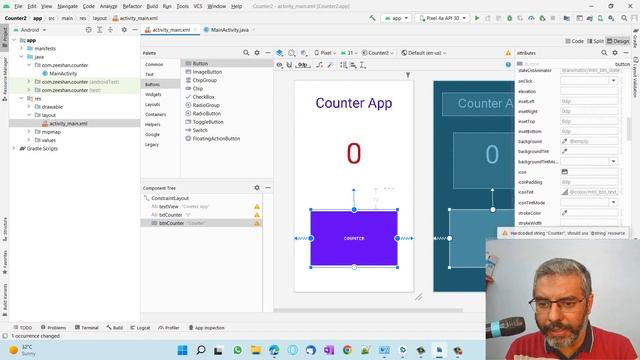Open the Terminal tool window
The image size is (640, 360).
pyautogui.click(x=87, y=327)
